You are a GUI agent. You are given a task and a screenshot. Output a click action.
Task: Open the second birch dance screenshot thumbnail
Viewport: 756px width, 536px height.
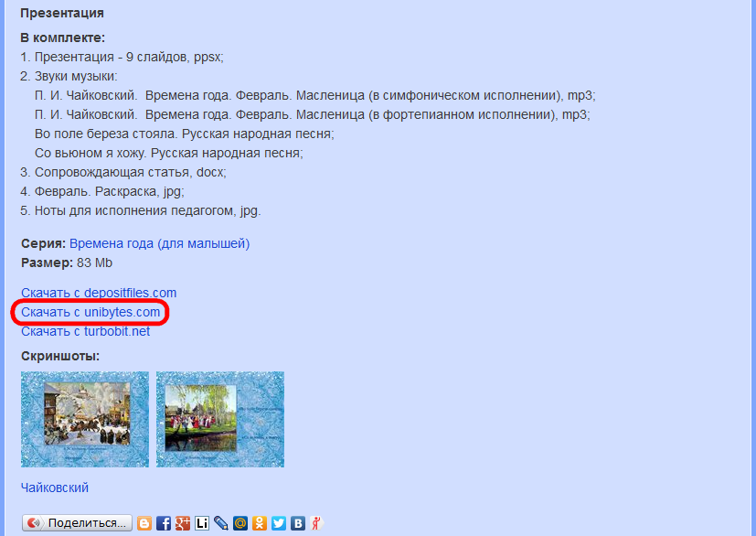click(x=219, y=419)
